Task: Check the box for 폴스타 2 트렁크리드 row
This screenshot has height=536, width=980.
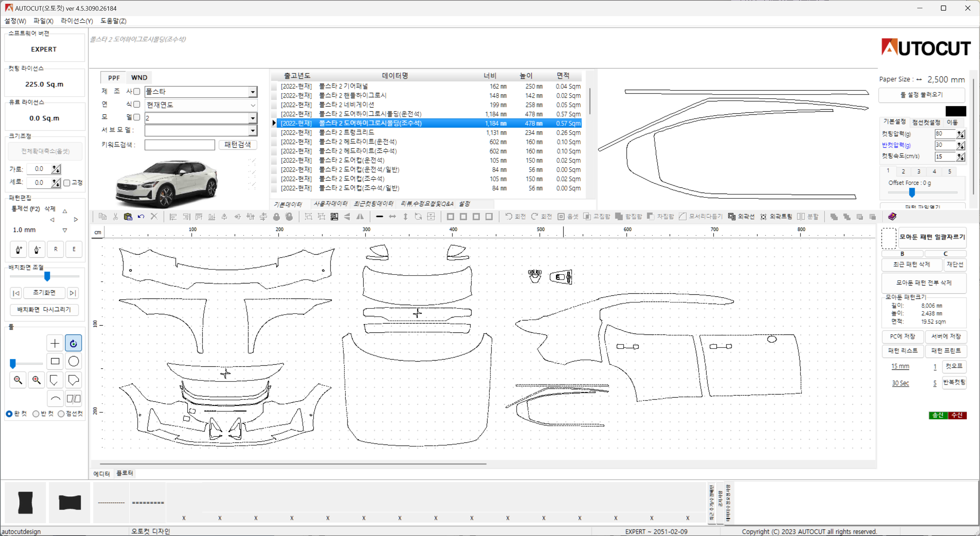Action: coord(274,133)
